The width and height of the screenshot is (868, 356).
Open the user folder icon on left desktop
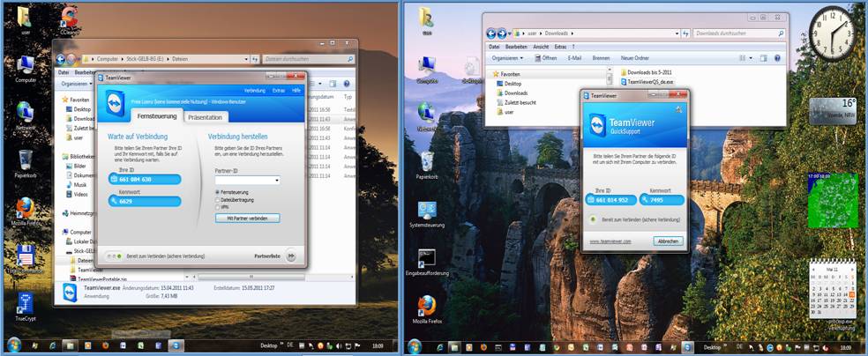(x=25, y=19)
